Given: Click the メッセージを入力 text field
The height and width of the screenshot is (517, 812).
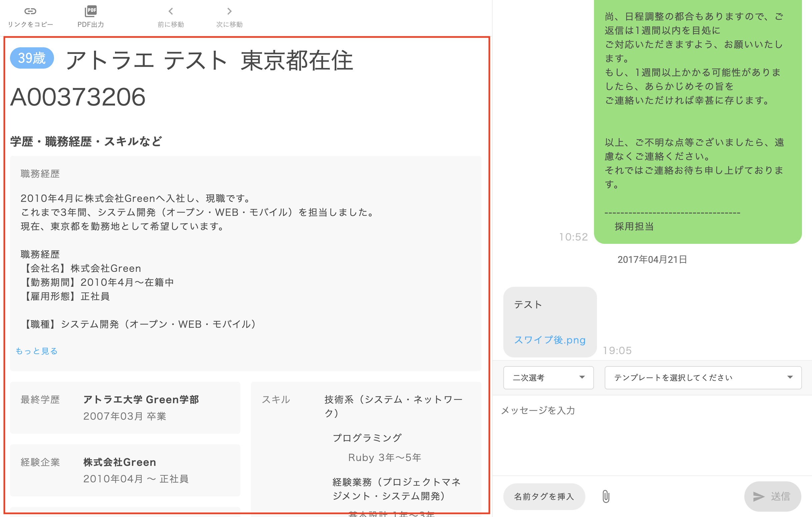Looking at the screenshot, I should click(x=652, y=435).
